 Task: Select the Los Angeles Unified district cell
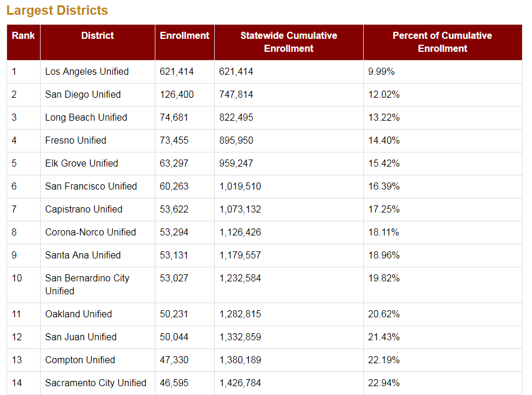(87, 71)
